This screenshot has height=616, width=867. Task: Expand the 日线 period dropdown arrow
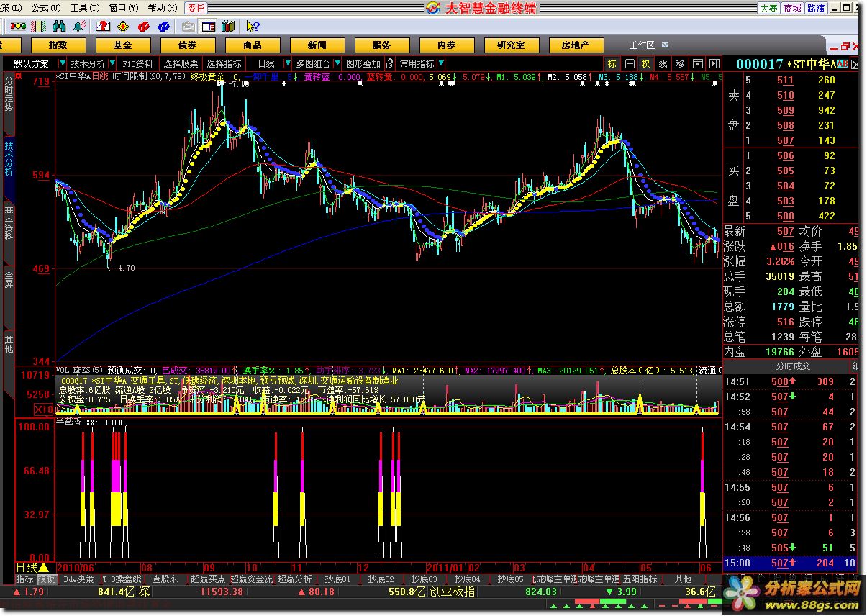coord(287,63)
